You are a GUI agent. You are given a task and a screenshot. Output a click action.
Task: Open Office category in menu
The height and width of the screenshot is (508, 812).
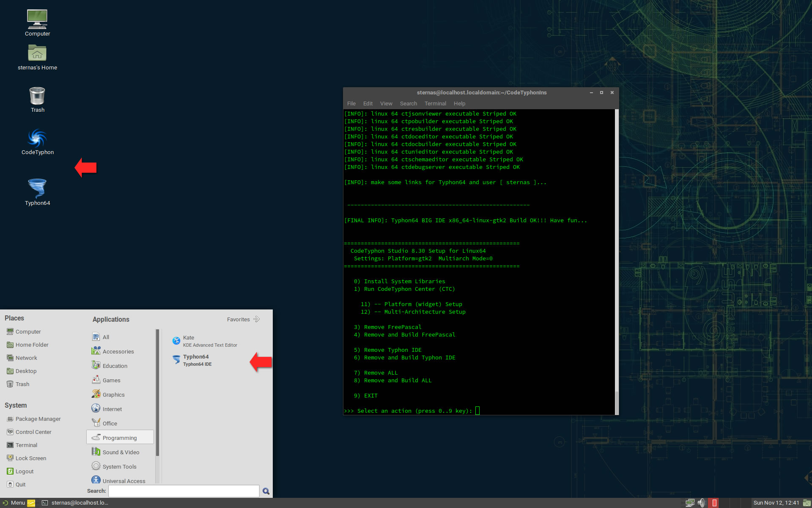[x=121, y=423]
